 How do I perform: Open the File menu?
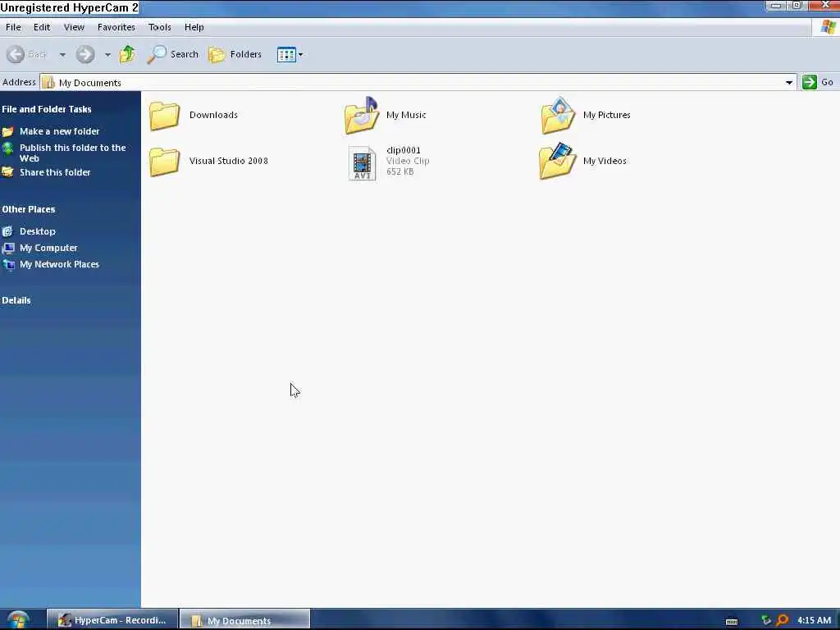click(13, 27)
